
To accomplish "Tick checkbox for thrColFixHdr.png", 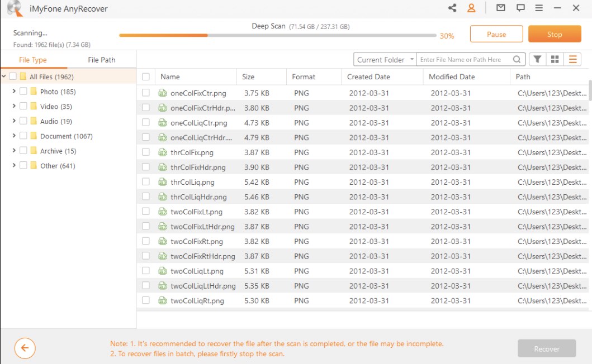I will pos(146,167).
